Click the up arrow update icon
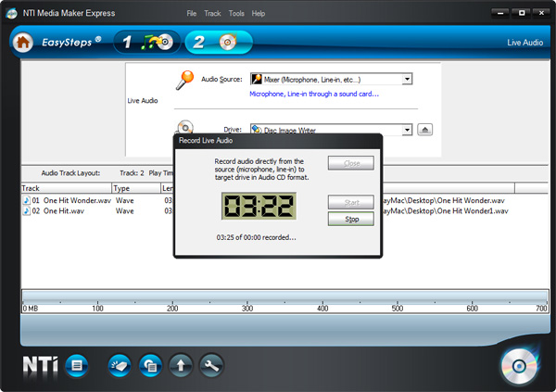556x392 pixels. (181, 365)
